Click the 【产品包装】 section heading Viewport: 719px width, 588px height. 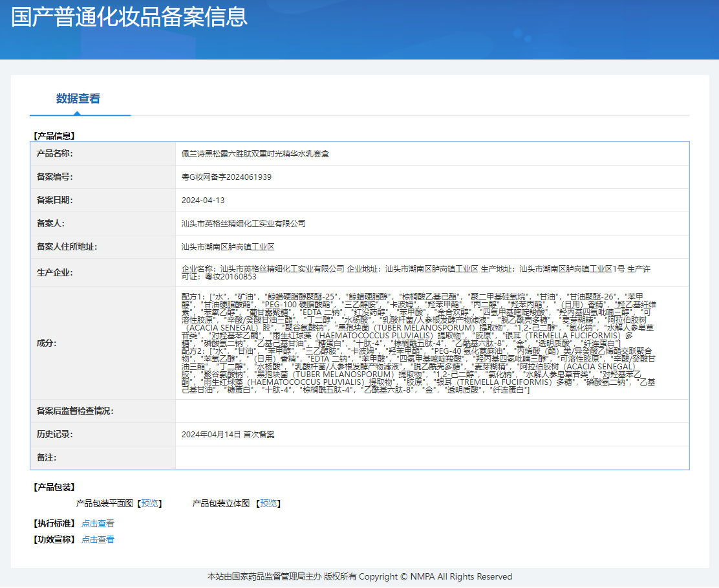coord(54,487)
